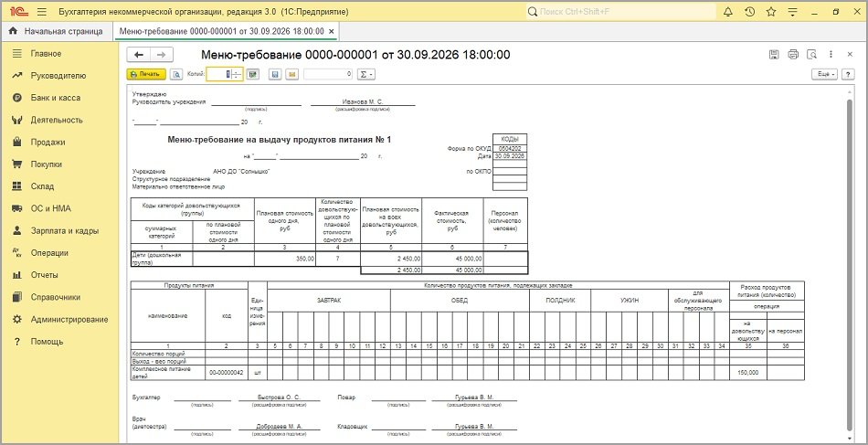Select cell showing 00-00000042 code
Screen dimensions: 868x445
pyautogui.click(x=227, y=373)
